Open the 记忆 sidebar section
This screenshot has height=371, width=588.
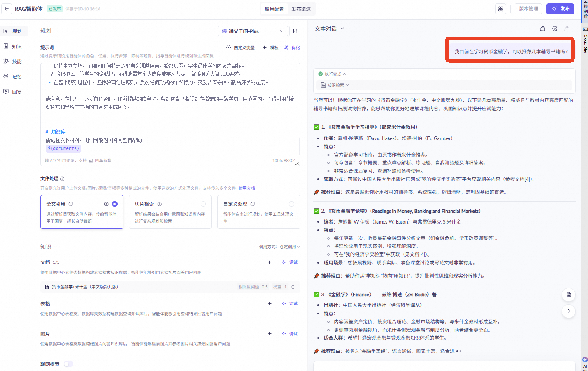[14, 76]
